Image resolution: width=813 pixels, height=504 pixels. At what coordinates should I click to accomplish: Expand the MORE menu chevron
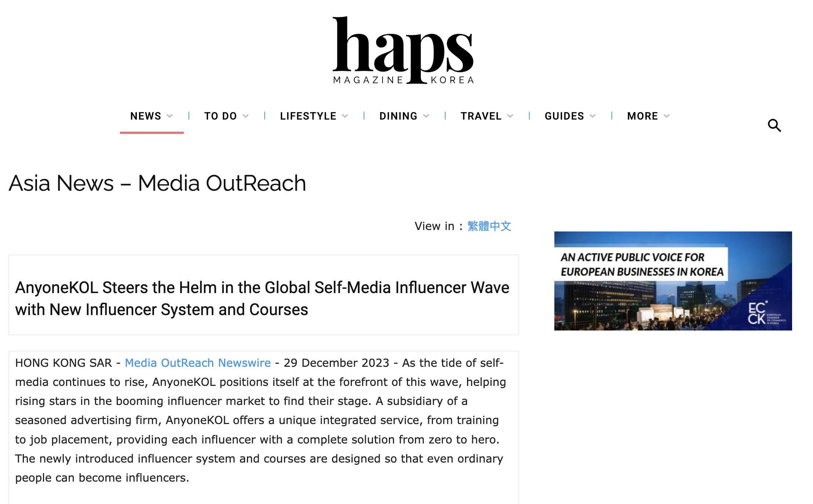click(667, 116)
